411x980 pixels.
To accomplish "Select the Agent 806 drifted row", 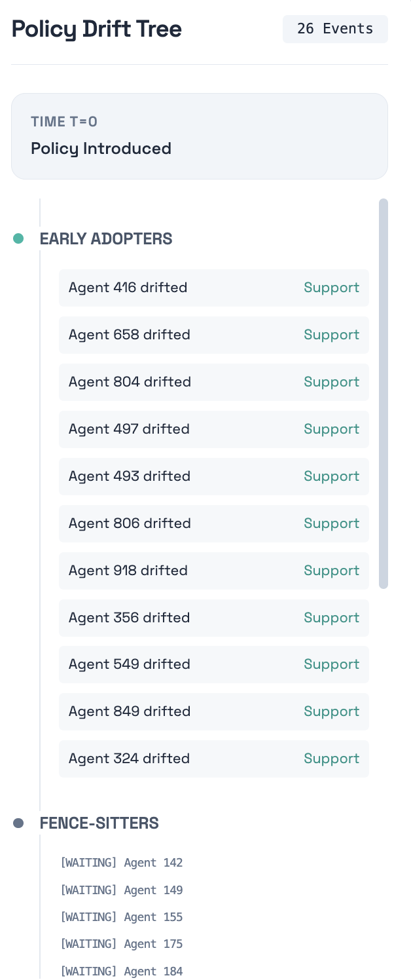I will pos(214,523).
